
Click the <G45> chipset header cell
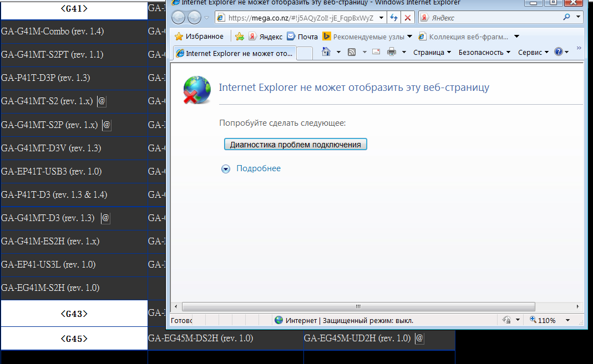tap(74, 339)
